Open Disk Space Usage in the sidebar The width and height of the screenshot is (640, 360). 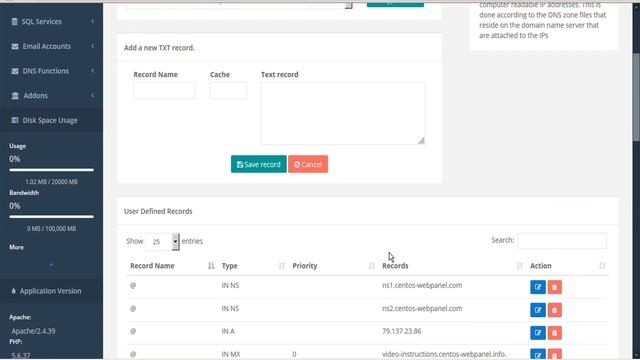pos(51,120)
